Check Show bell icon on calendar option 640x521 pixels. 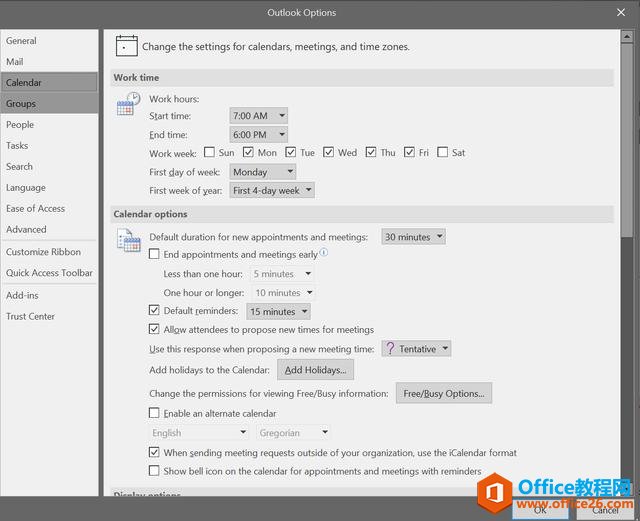coord(154,471)
